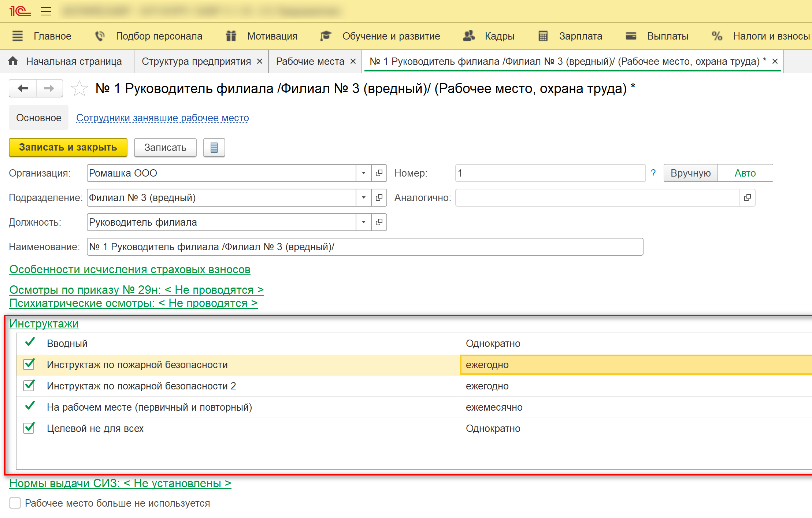Screen dimensions: 812x518
Task: Expand the Организация dropdown list
Action: pos(363,173)
